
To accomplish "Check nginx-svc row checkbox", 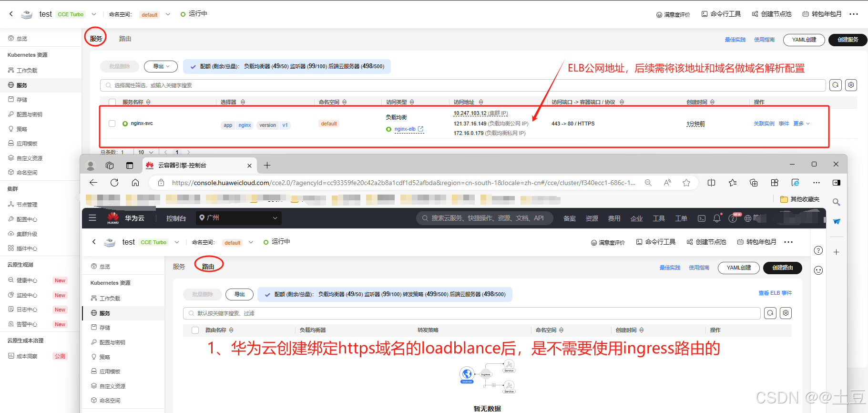I will [112, 124].
